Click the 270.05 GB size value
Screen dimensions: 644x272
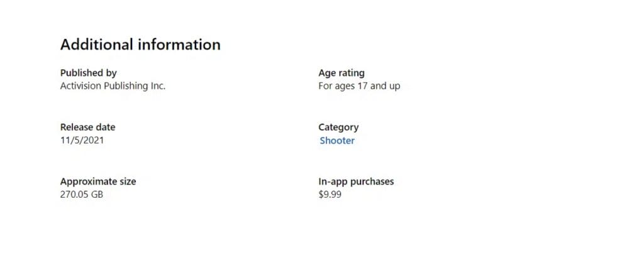coord(82,195)
